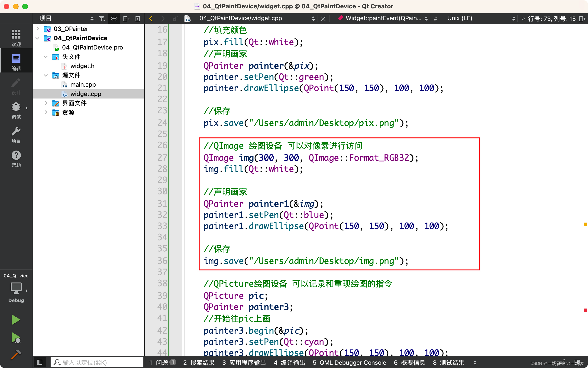Close the current widget.cpp document
Screen dimensions: 588x368
coord(323,19)
